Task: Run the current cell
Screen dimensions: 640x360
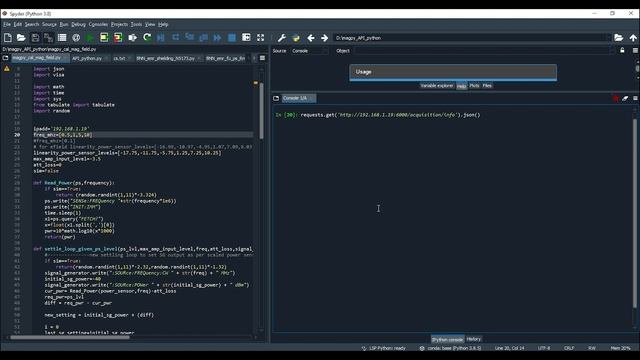Action: 104,38
